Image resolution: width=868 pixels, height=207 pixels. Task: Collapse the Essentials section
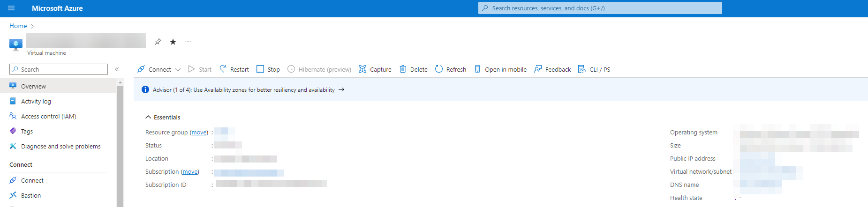148,117
